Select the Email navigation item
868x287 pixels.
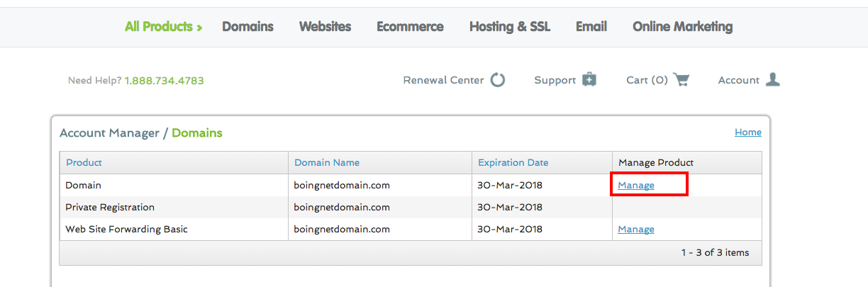pyautogui.click(x=591, y=27)
